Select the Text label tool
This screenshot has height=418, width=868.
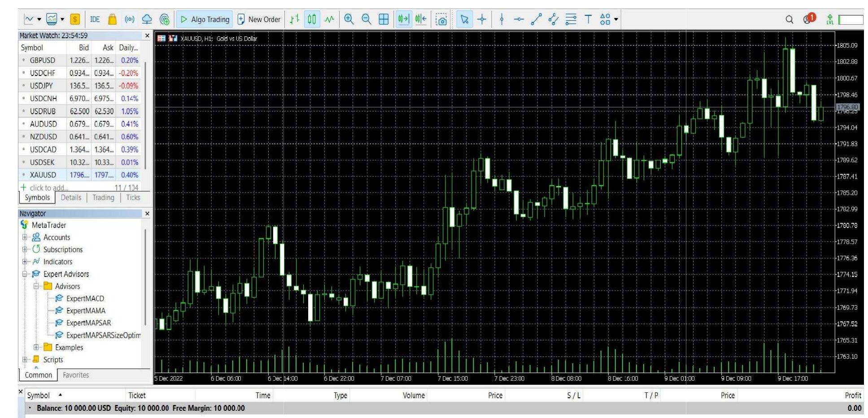(x=588, y=19)
